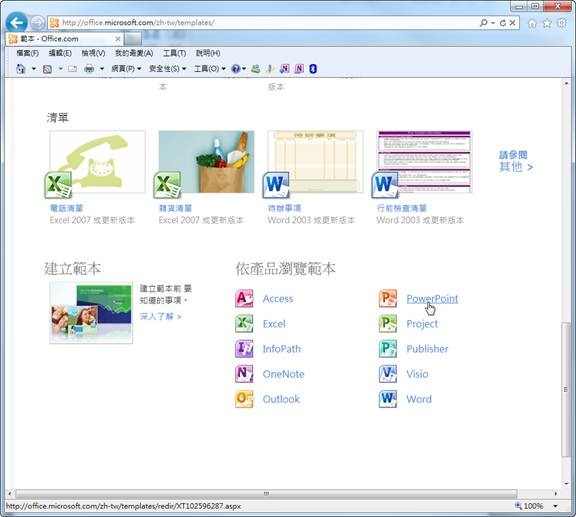Viewport: 576px width, 517px height.
Task: Open the 說明(H) menu
Action: coord(208,53)
